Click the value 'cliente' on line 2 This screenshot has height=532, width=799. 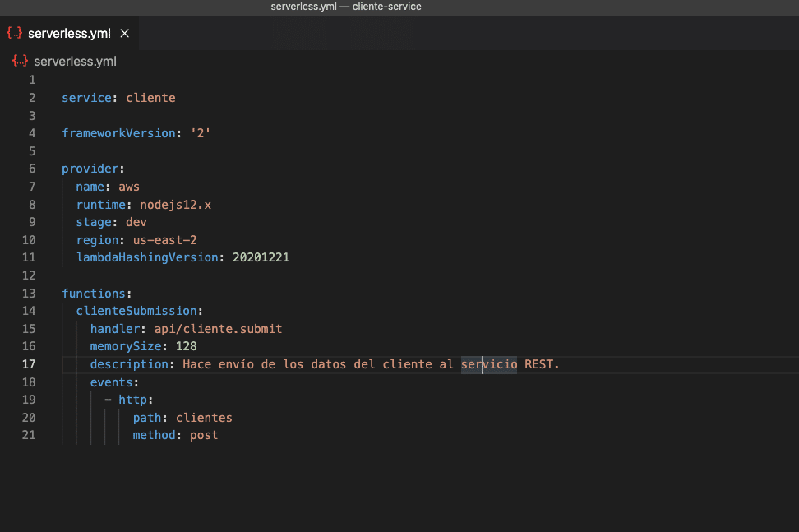[150, 98]
